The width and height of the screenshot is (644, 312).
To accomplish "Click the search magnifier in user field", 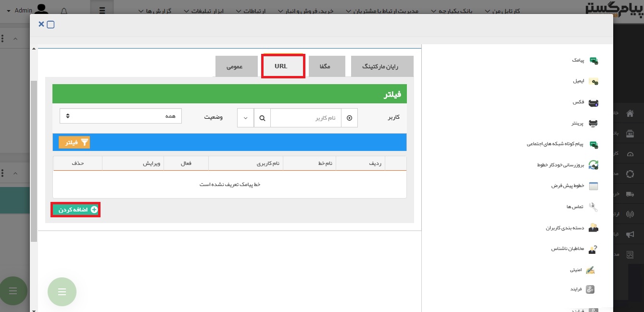I will [262, 118].
